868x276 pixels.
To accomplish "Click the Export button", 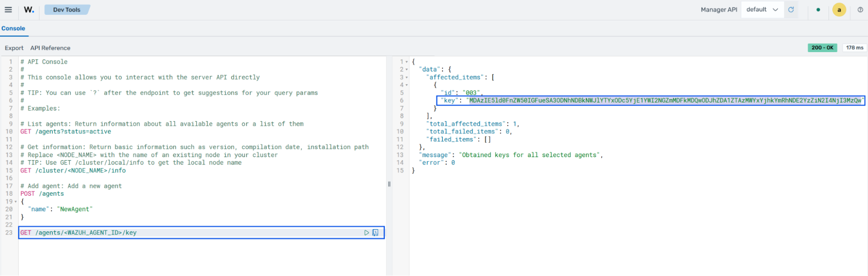I will click(14, 48).
